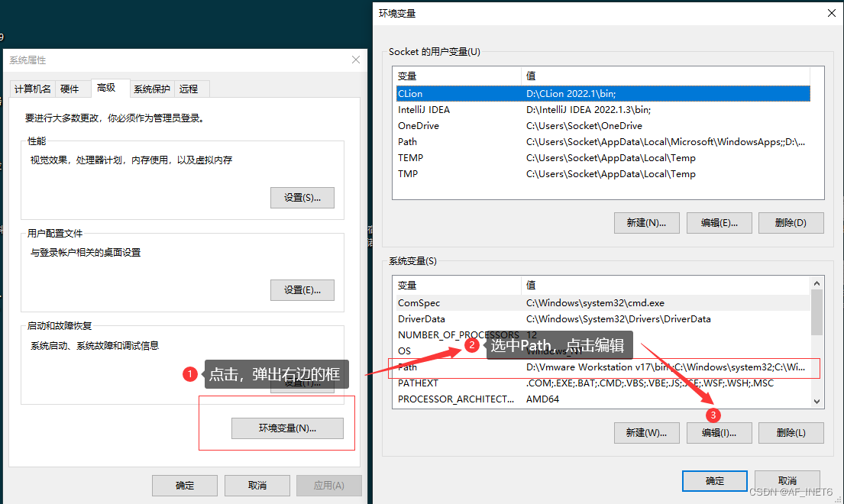The width and height of the screenshot is (844, 504).
Task: Select the IntelliJ IDEA user variable row
Action: coord(603,110)
